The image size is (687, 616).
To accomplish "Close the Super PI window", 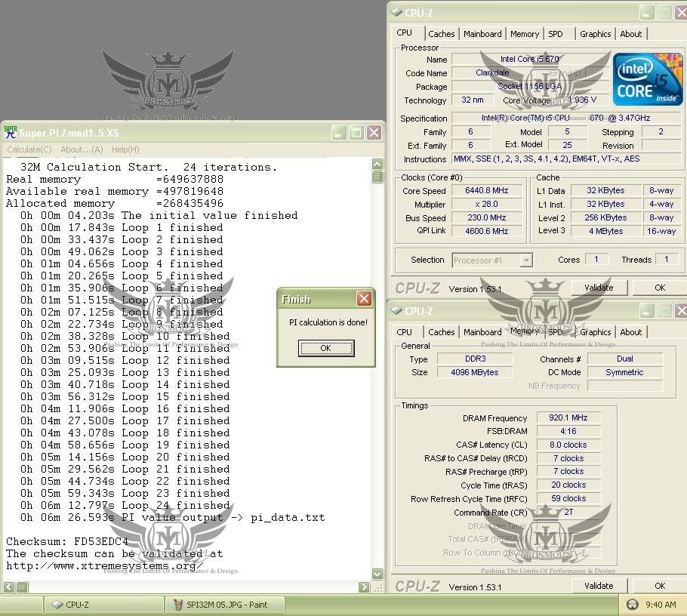I will pos(374,132).
